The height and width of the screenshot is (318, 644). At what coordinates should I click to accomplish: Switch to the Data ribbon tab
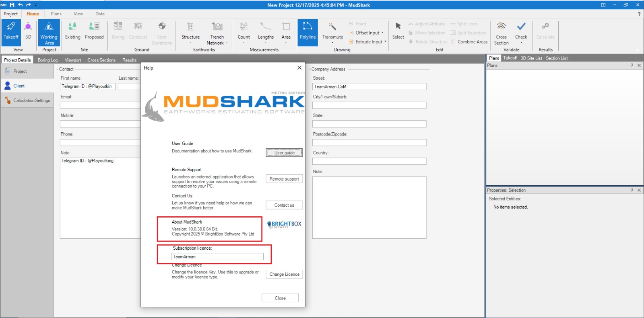point(100,14)
